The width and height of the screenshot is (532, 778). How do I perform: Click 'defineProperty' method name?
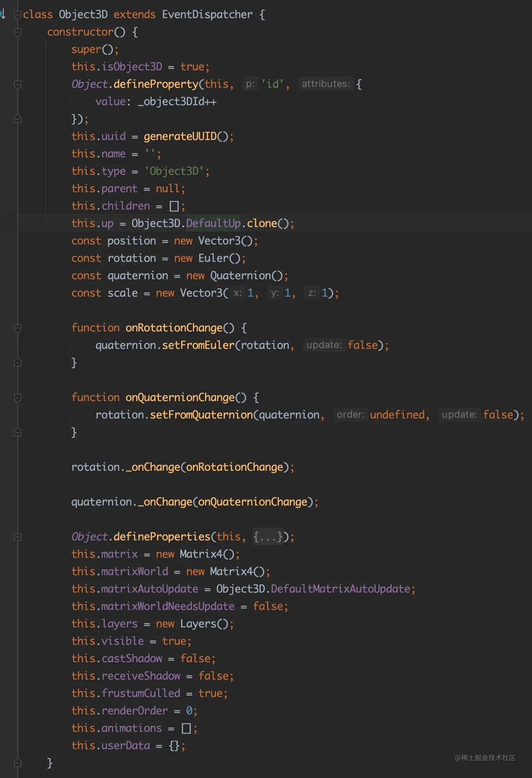pyautogui.click(x=156, y=84)
